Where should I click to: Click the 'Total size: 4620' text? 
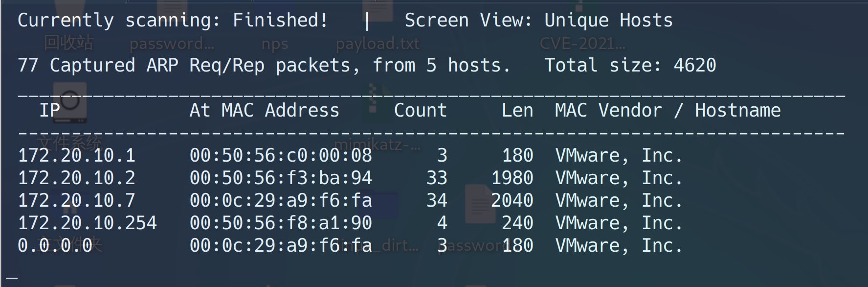pyautogui.click(x=630, y=66)
